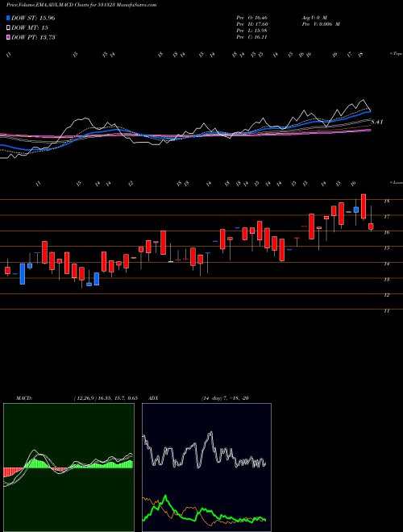This screenshot has width=403, height=532.
Task: Click the white DOW MT legend swatch
Action: coord(9,28)
